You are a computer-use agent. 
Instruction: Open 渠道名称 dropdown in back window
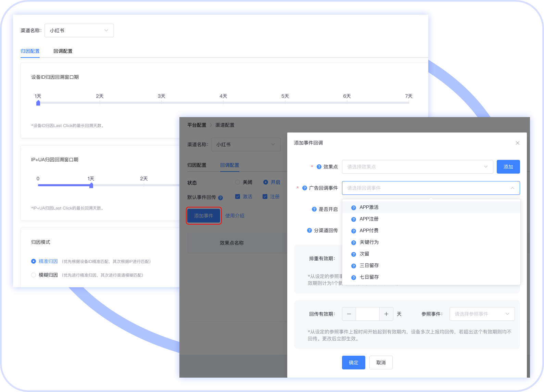coord(79,30)
